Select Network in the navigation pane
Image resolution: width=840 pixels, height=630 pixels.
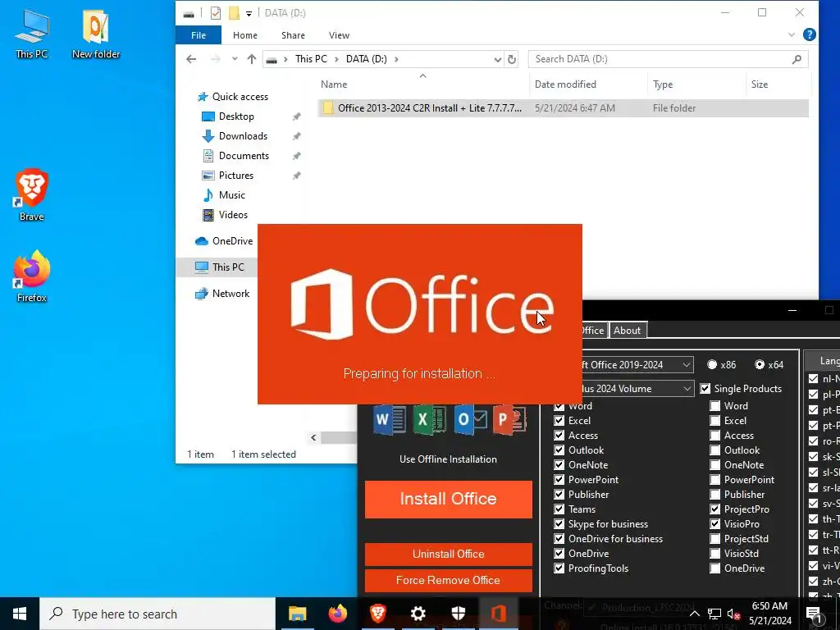223,294
